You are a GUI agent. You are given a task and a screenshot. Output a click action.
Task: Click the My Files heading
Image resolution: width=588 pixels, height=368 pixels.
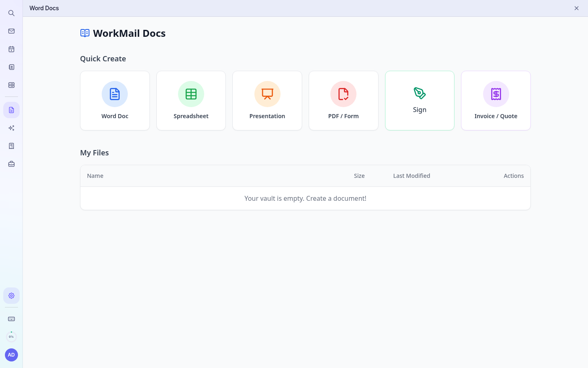94,153
